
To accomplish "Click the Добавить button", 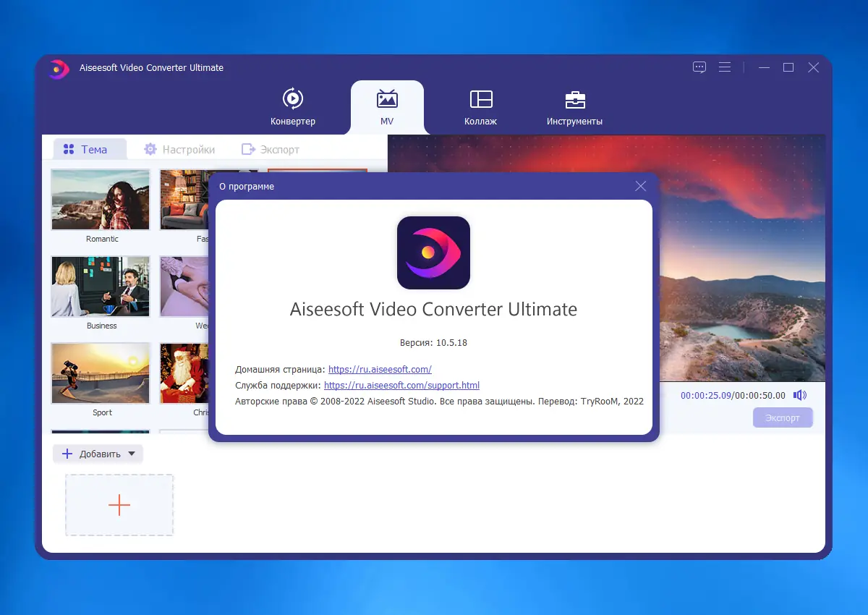I will coord(98,454).
